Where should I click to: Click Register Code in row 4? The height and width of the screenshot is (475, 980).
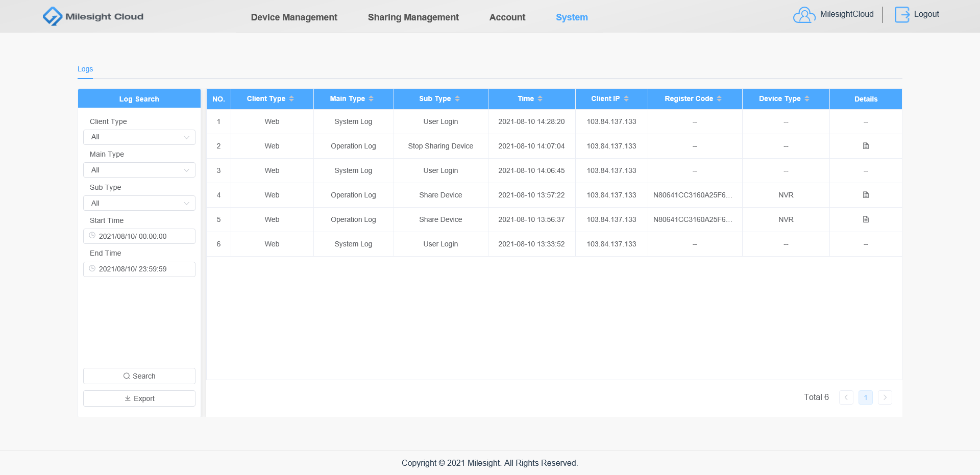pyautogui.click(x=693, y=195)
